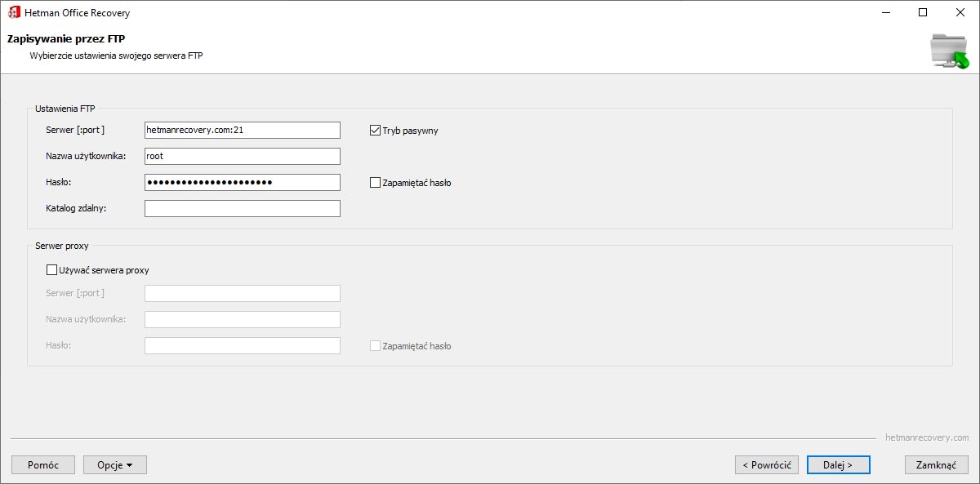Open the hetmanrecovery.com link

pyautogui.click(x=927, y=437)
